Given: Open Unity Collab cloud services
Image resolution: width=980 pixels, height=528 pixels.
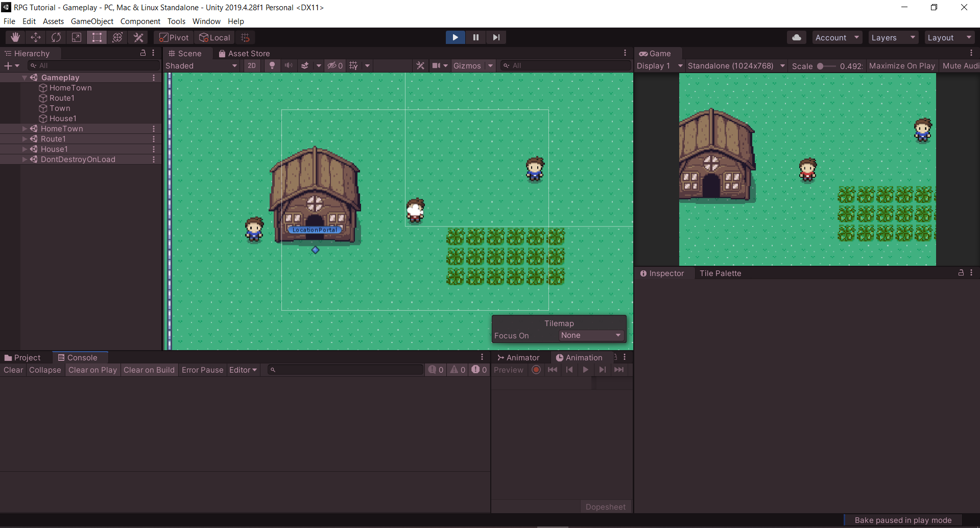Looking at the screenshot, I should (797, 37).
